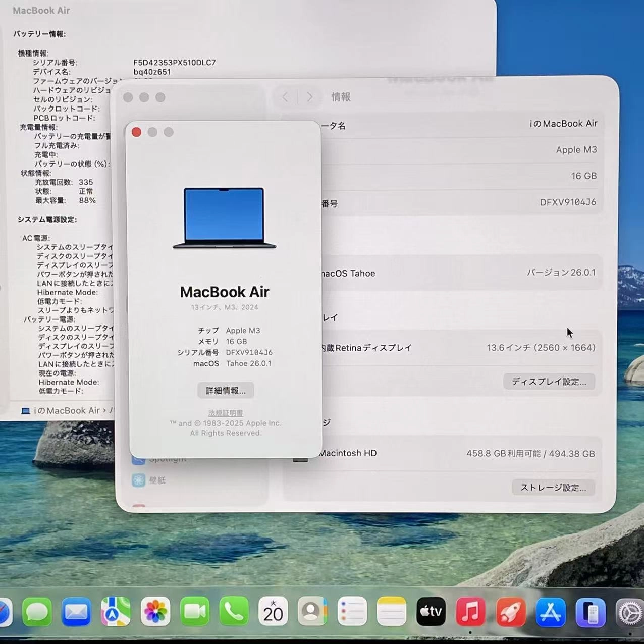Launch iPhone Mirroring from the Dock
Screen dimensions: 644x644
click(x=590, y=612)
